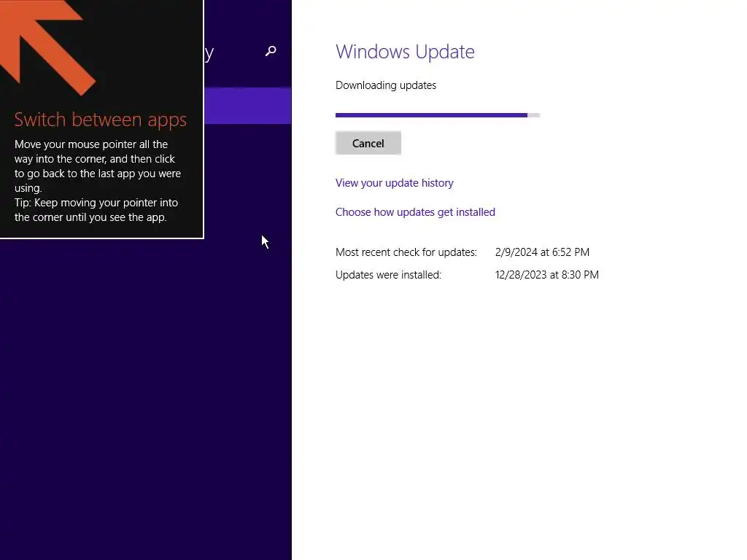Click the search magnifier icon
Viewport: 747px width, 560px height.
271,51
